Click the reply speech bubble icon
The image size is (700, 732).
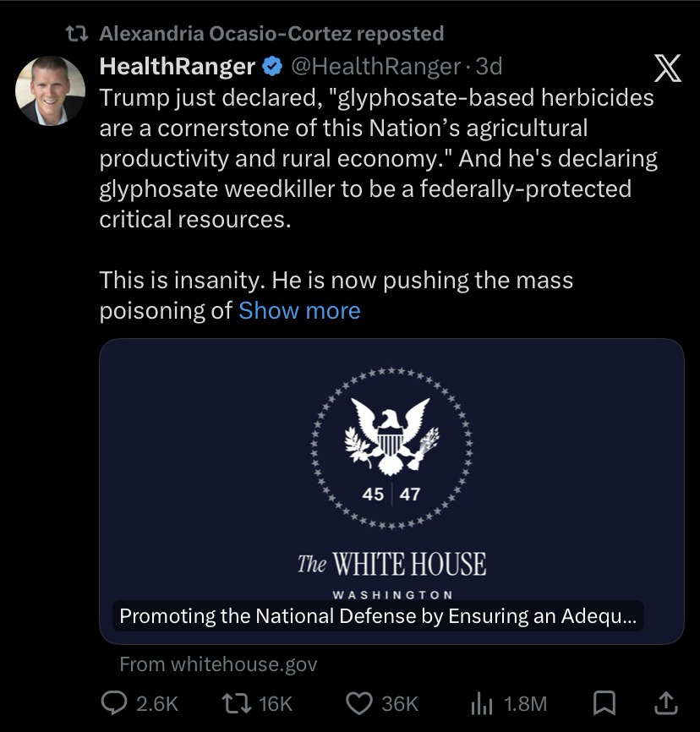tap(114, 702)
